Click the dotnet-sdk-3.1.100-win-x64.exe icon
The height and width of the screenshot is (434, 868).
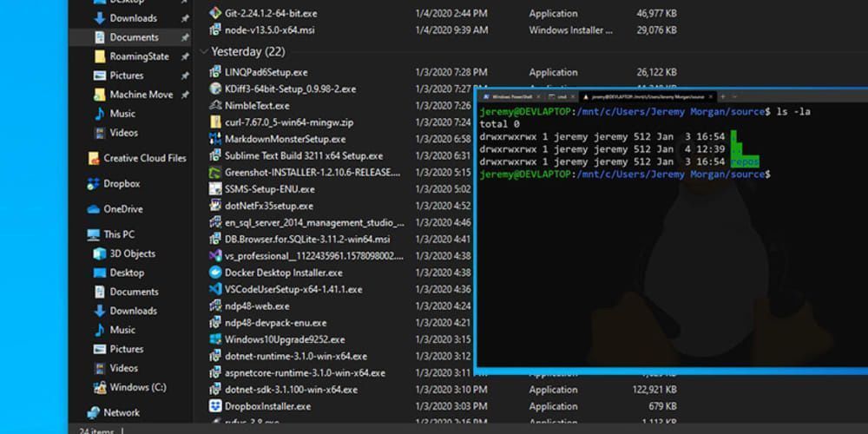pyautogui.click(x=215, y=390)
